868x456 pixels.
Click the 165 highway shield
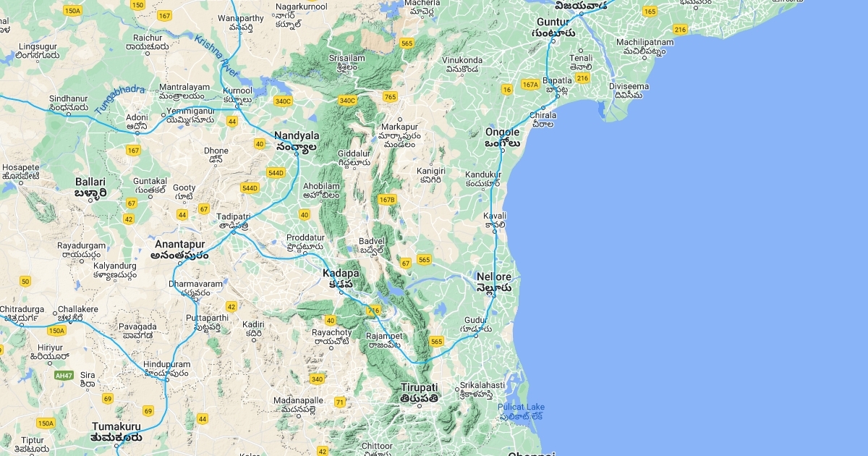tap(650, 11)
